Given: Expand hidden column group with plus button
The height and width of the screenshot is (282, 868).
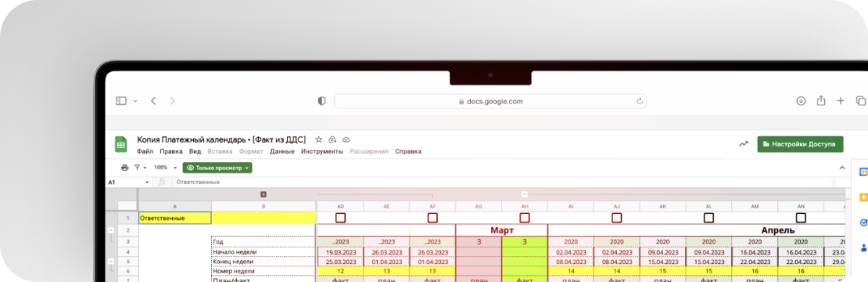Looking at the screenshot, I should [x=264, y=194].
